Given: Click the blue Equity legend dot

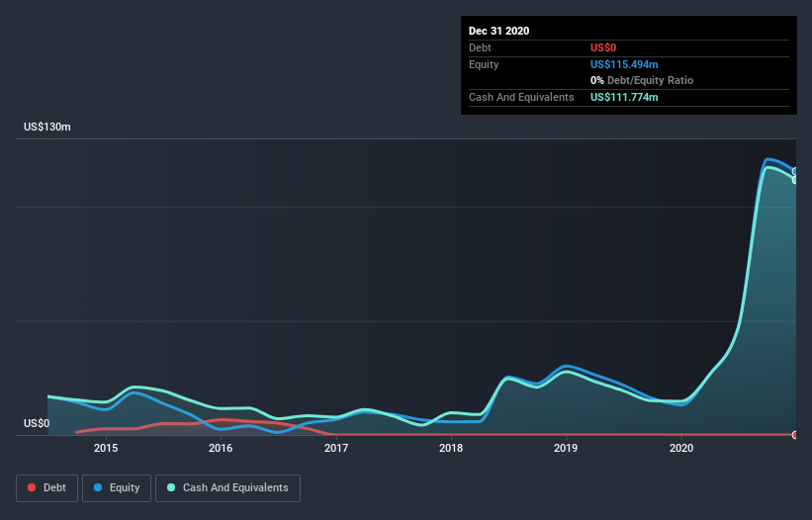Looking at the screenshot, I should (98, 487).
